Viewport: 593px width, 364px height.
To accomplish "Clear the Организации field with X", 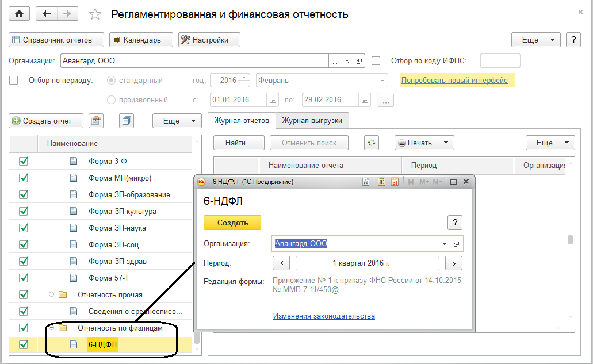I will [347, 61].
